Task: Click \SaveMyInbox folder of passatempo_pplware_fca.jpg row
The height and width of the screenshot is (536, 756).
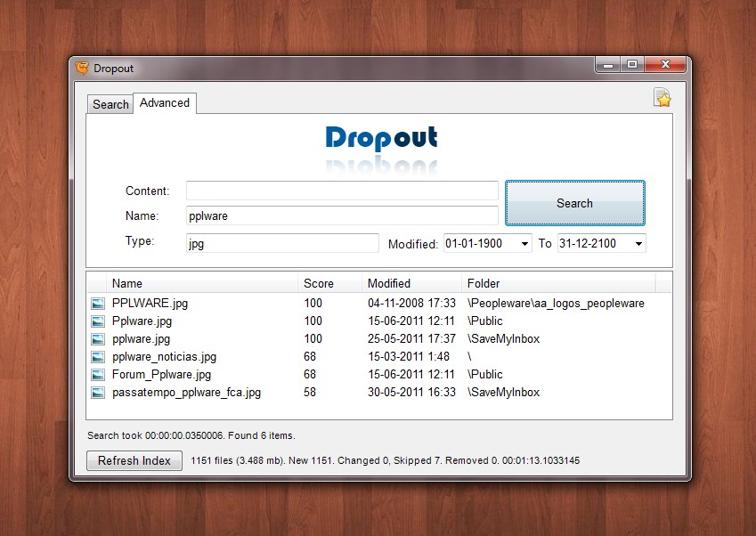Action: [x=503, y=393]
